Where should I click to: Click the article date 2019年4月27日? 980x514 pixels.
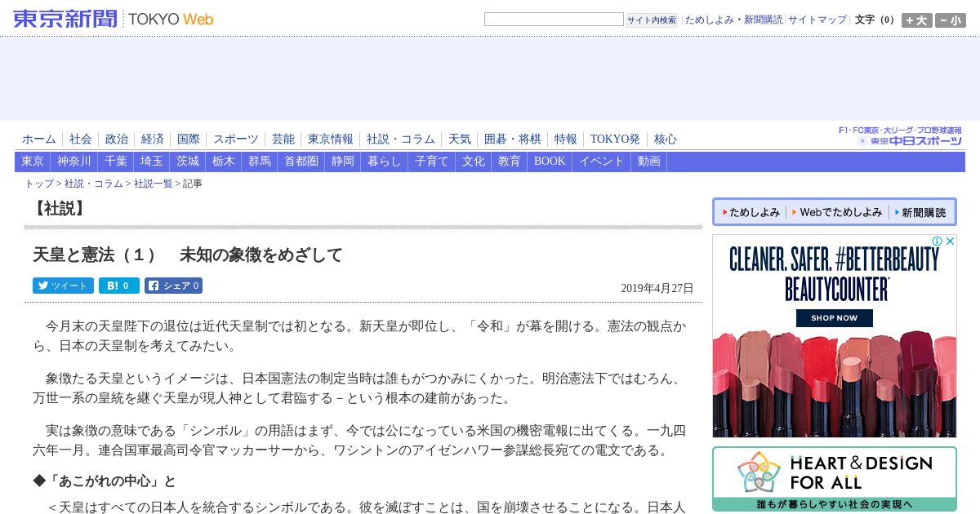[657, 288]
